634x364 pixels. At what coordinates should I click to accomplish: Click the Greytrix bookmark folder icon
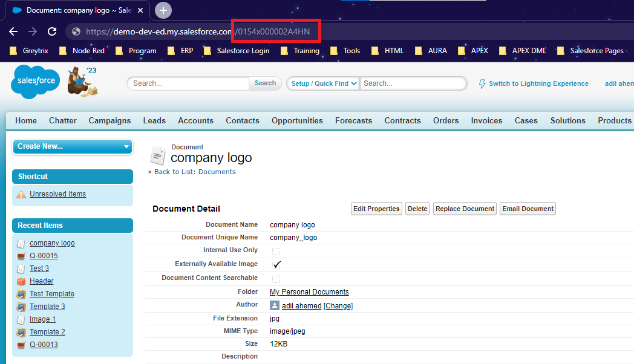click(13, 51)
